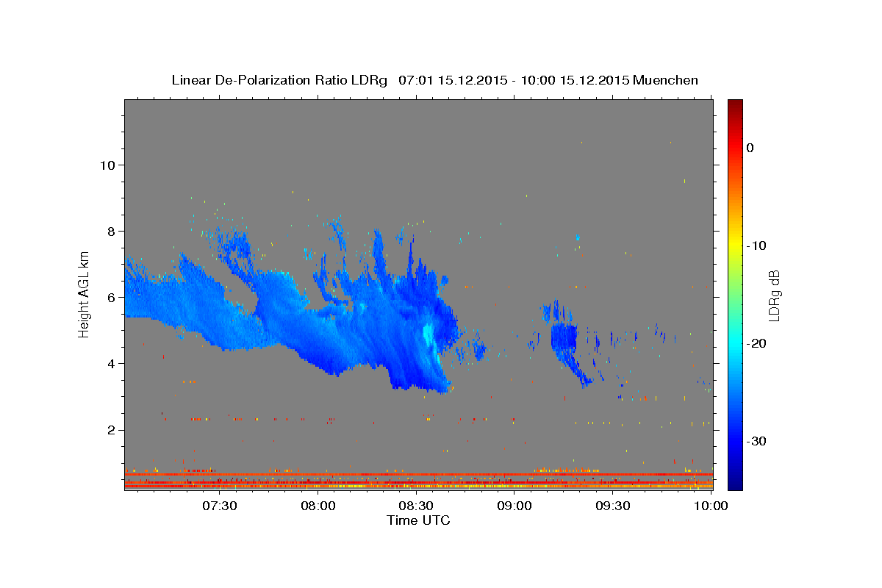
Task: Click the '07:30' time tick label
Action: click(x=220, y=506)
